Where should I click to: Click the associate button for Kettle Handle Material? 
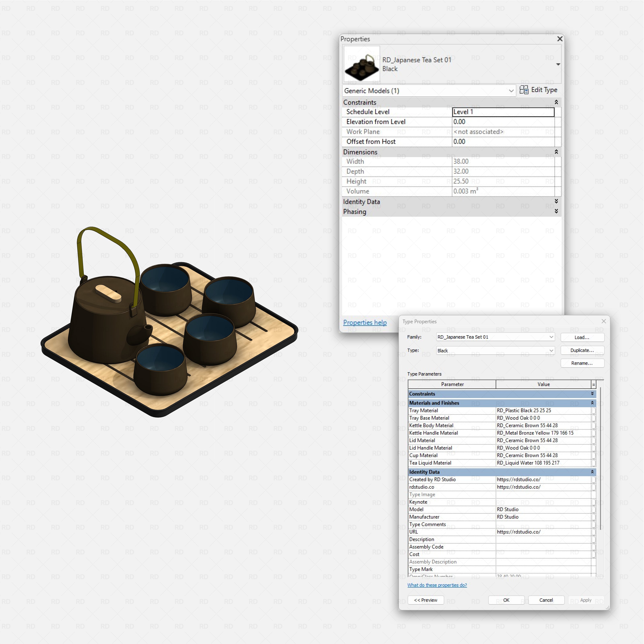[x=593, y=433]
